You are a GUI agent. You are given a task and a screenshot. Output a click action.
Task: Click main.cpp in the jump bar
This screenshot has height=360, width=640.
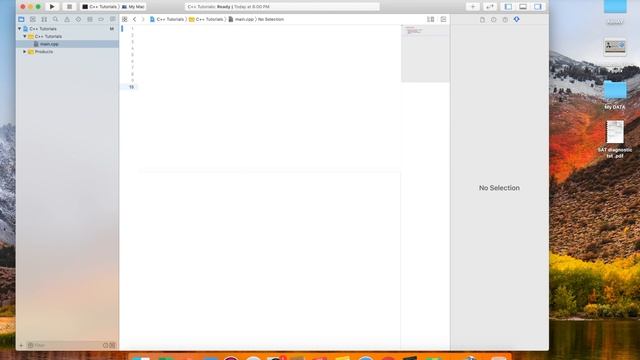241,19
